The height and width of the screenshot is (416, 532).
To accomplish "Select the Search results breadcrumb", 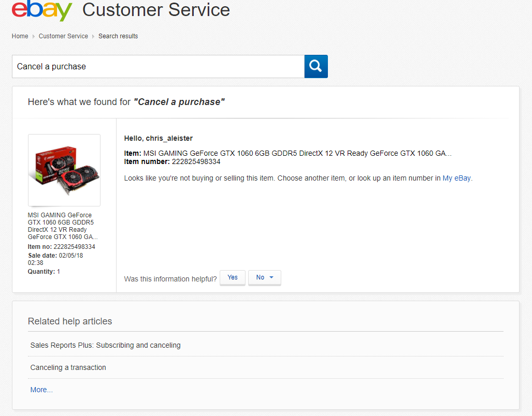I will click(118, 36).
